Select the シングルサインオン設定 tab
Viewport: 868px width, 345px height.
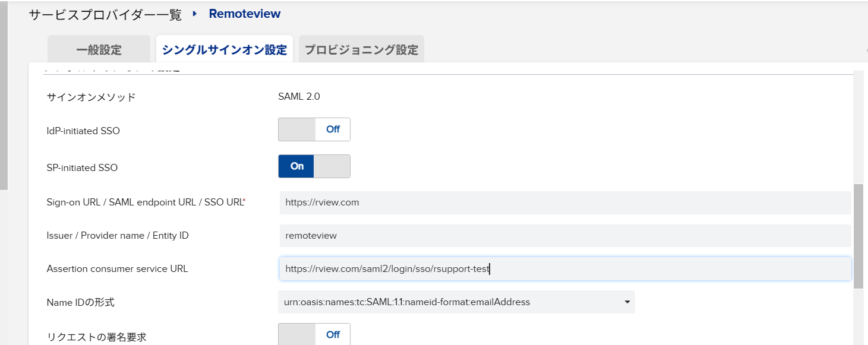225,50
